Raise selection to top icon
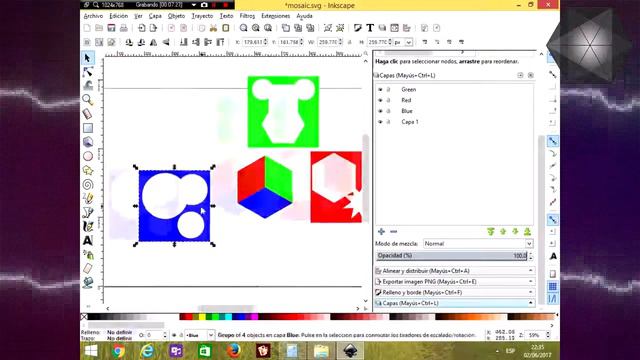This screenshot has width=640, height=360. 220,42
